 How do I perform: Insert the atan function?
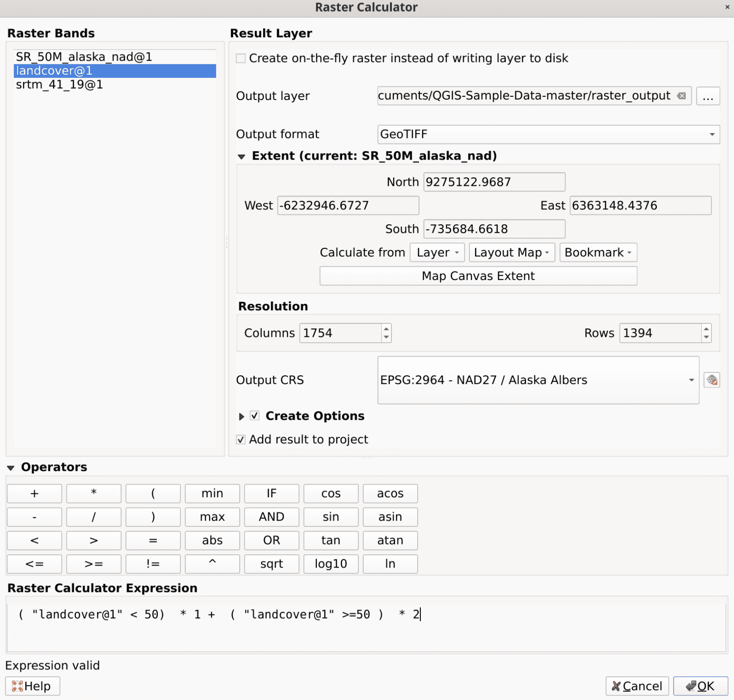pyautogui.click(x=390, y=540)
